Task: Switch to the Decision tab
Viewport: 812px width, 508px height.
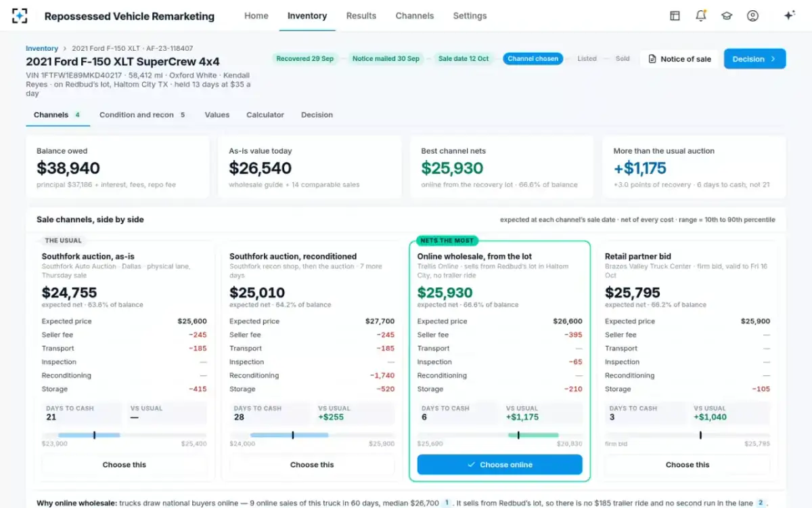Action: 317,115
